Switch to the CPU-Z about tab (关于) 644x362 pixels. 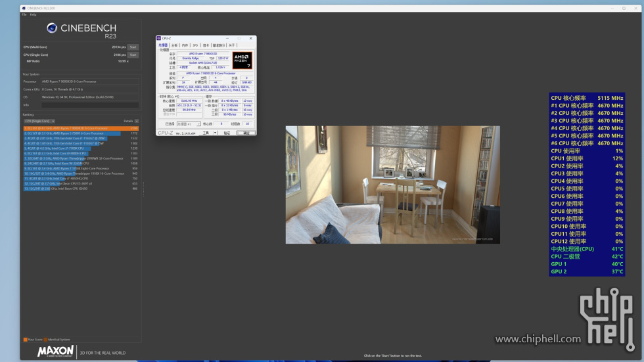(231, 45)
